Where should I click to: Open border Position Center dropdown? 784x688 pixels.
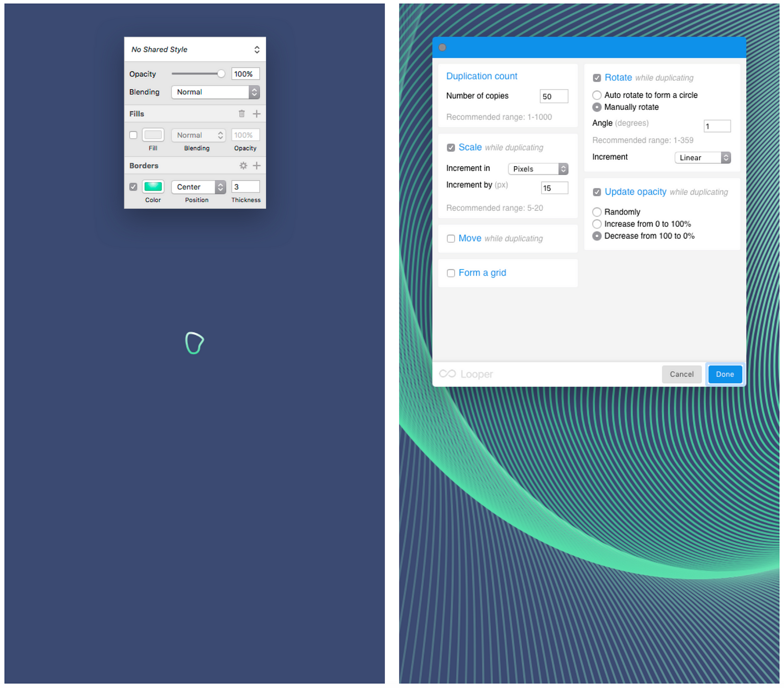198,187
